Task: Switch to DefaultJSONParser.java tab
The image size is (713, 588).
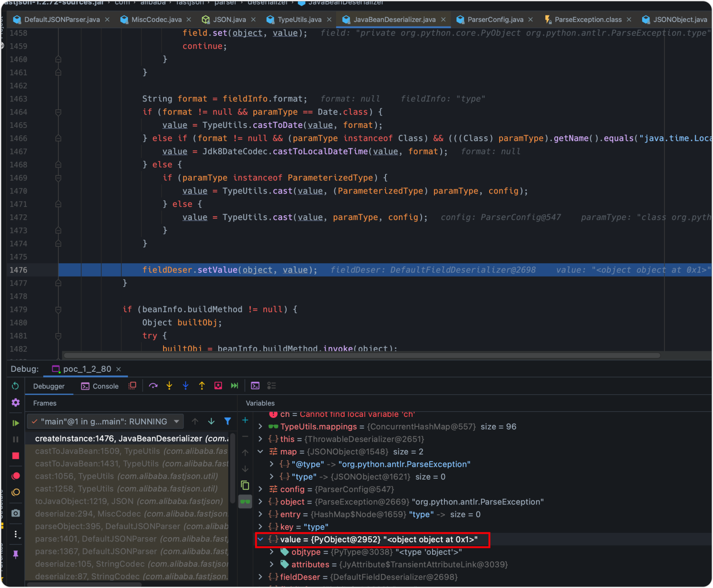Action: click(62, 19)
